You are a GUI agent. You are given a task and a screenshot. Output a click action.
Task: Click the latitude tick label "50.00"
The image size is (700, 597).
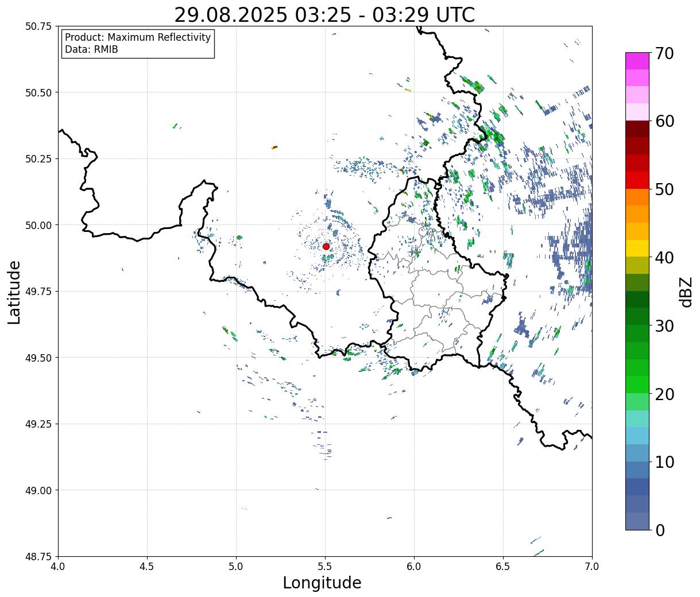[x=38, y=225]
